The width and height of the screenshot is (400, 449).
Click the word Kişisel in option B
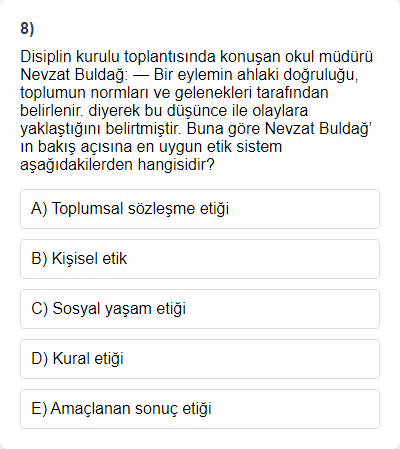[x=75, y=259]
